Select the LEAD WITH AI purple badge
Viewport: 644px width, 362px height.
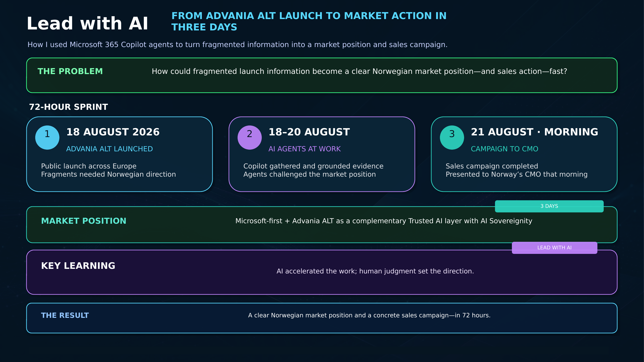554,248
